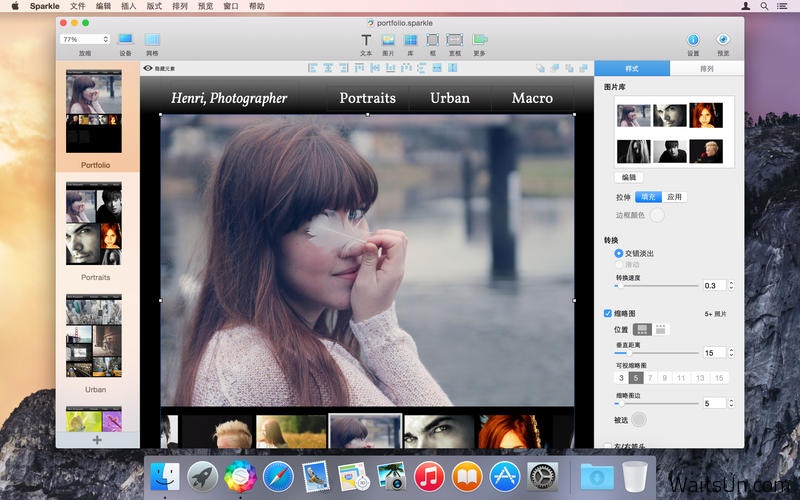The image size is (800, 500).
Task: Open the Sparkle app icon in Dock
Action: point(240,477)
